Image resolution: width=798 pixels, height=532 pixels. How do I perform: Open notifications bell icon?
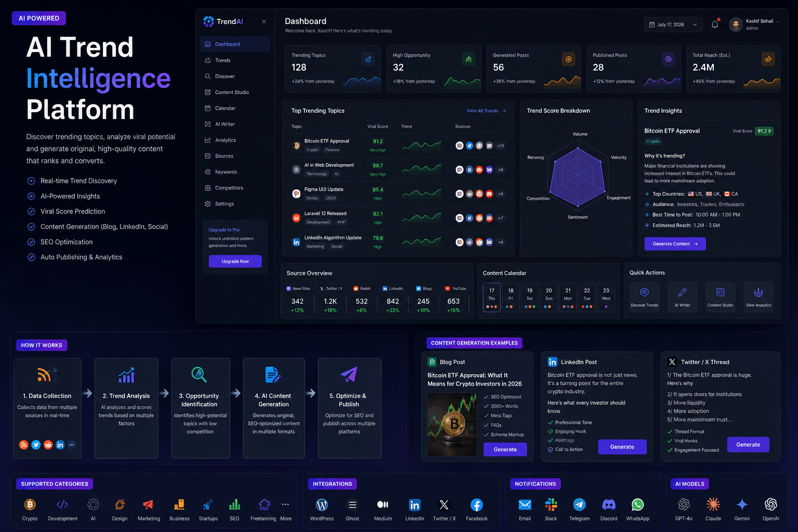click(x=715, y=24)
